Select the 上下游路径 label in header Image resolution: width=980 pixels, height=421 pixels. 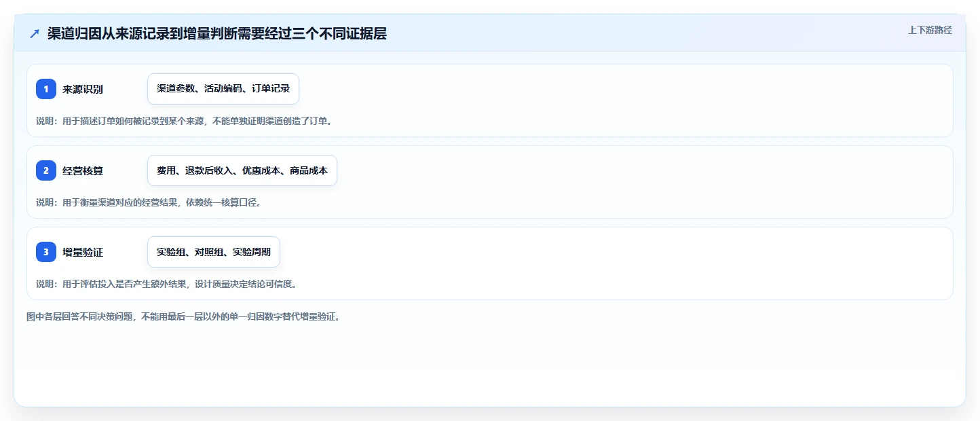coord(930,30)
